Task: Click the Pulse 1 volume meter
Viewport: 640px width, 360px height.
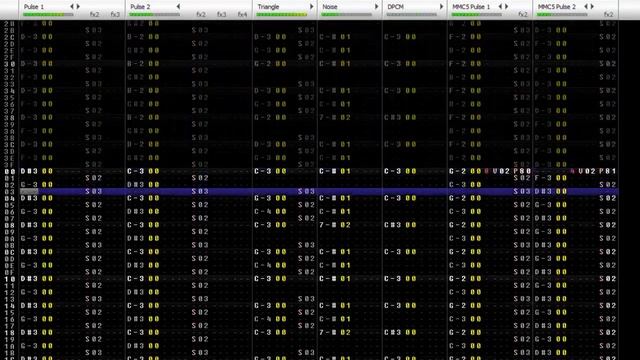Action: (48, 15)
